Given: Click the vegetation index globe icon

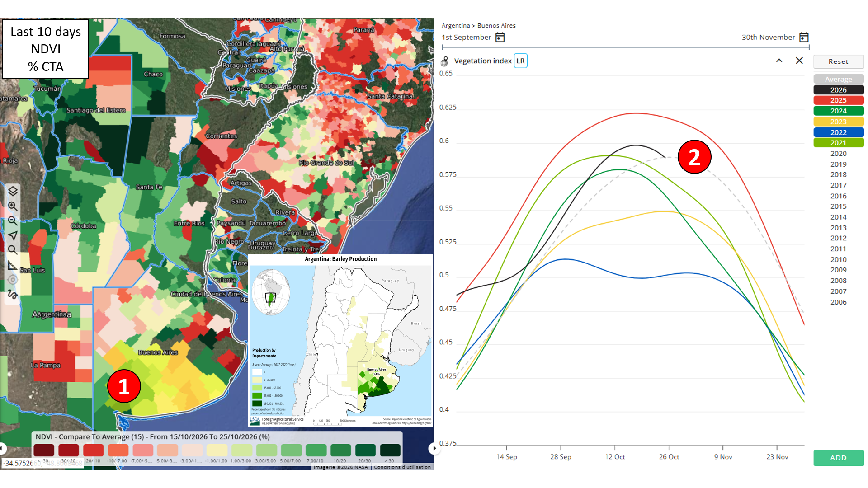Looking at the screenshot, I should (445, 61).
